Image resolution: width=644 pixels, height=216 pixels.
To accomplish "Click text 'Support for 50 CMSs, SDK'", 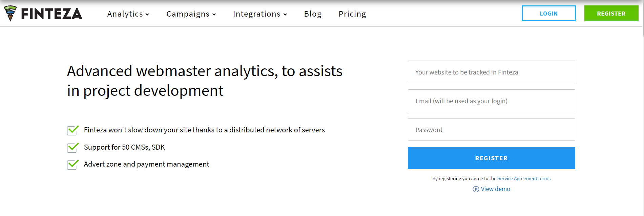I will (124, 147).
